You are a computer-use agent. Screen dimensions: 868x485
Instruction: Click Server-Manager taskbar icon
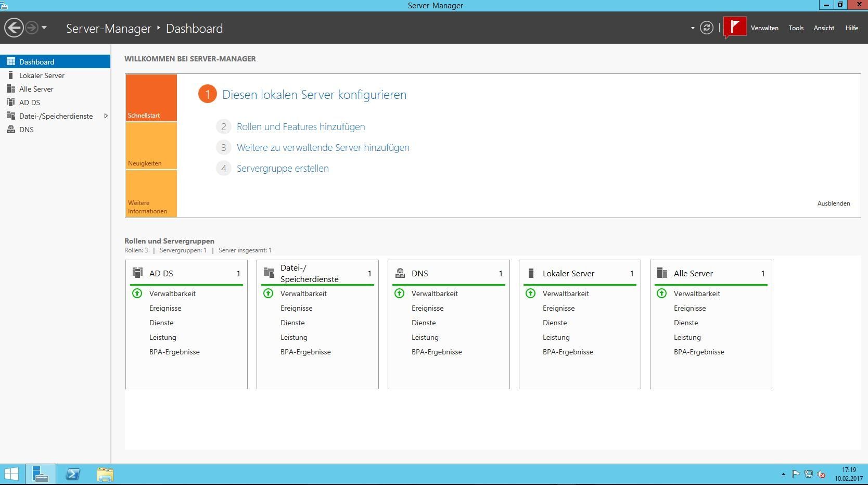[41, 474]
